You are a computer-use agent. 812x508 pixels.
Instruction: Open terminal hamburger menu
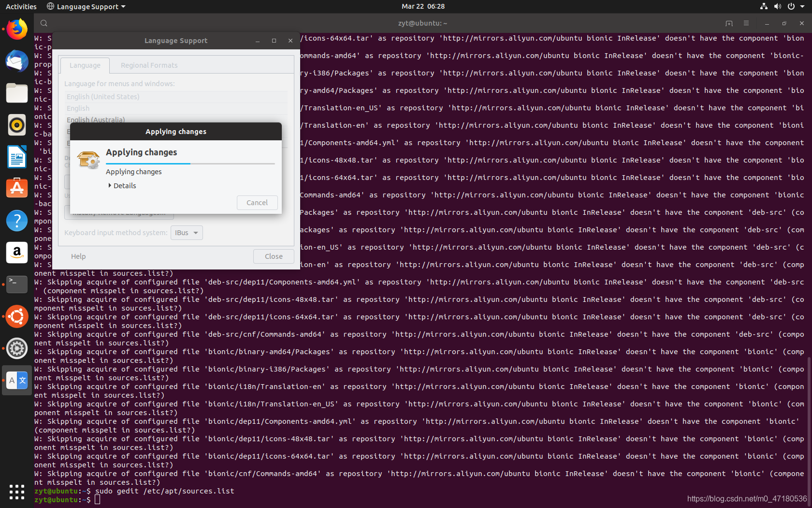[746, 23]
